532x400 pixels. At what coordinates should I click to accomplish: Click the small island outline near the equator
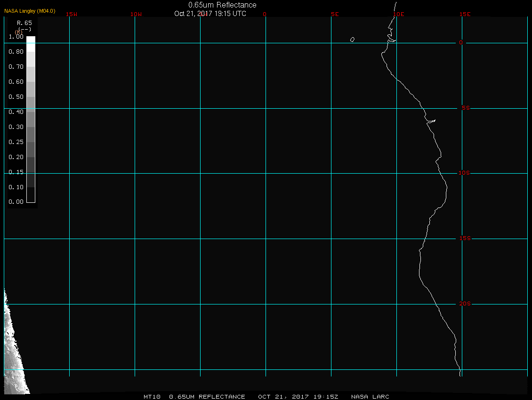coord(352,40)
